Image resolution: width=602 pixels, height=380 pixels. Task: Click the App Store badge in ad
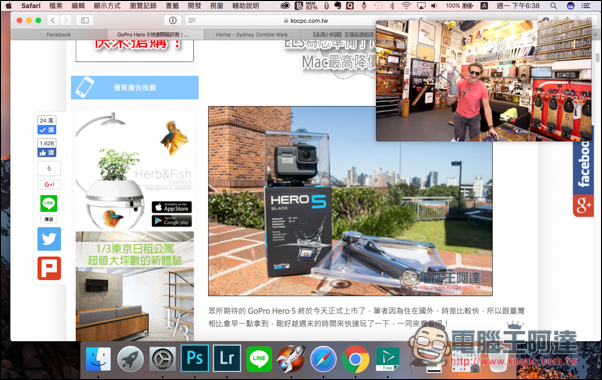click(x=172, y=207)
